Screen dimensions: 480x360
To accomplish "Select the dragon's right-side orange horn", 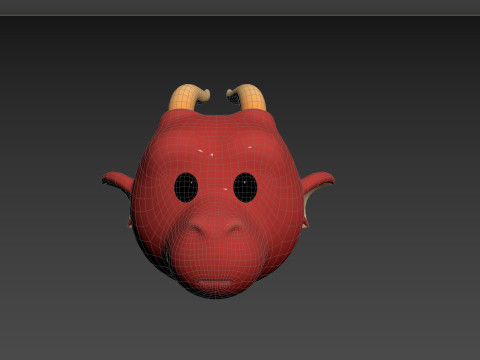I will 247,97.
